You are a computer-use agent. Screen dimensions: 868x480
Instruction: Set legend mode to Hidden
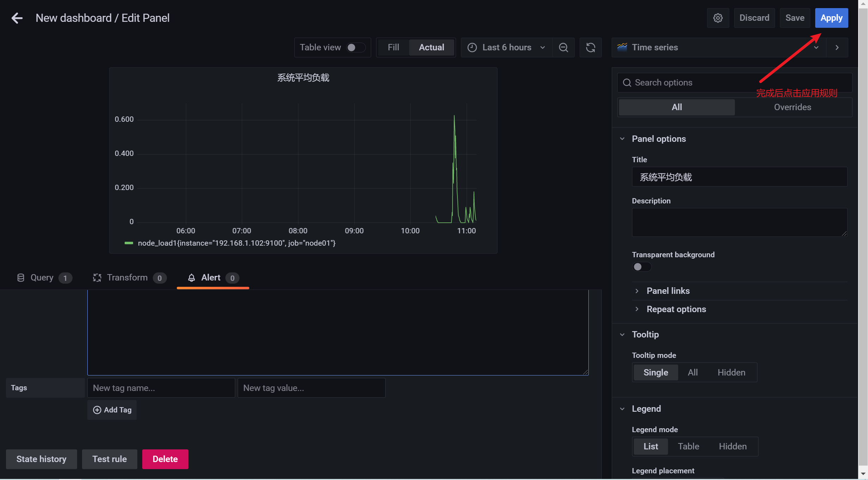733,446
